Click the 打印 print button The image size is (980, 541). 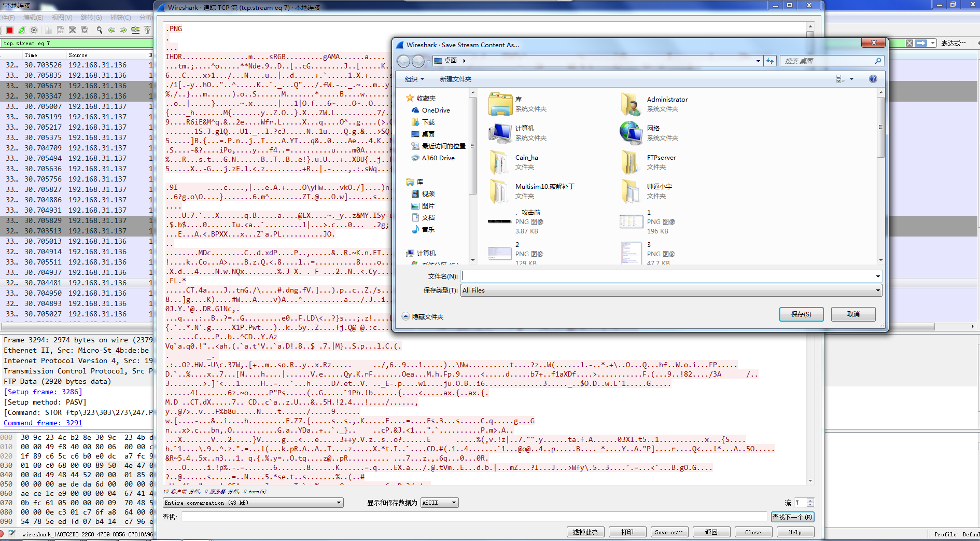click(627, 532)
